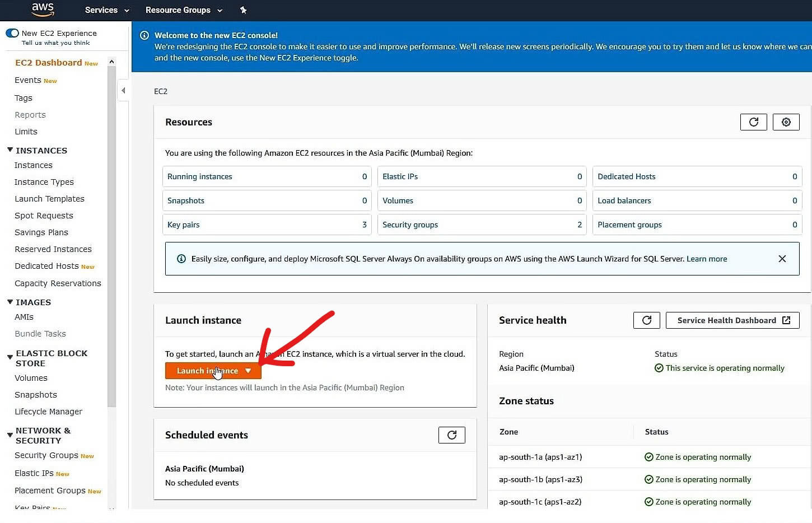812x523 pixels.
Task: Collapse the IMAGES section
Action: click(9, 302)
